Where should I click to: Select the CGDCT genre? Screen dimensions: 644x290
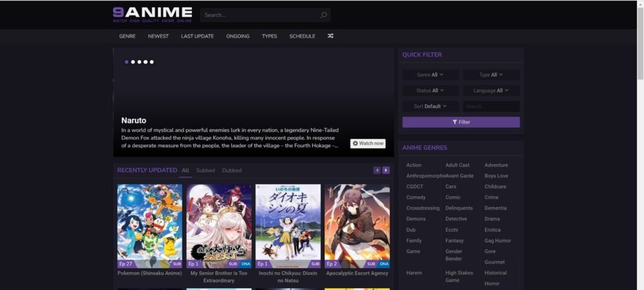point(414,186)
